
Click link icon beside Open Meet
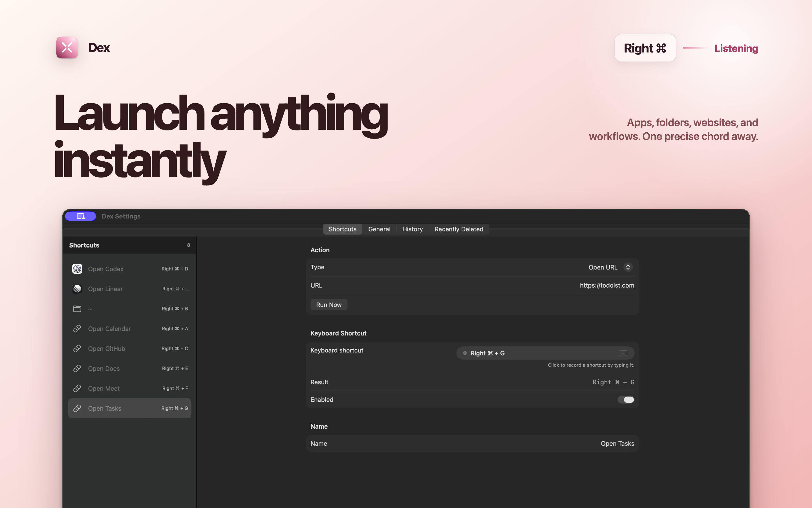tap(77, 388)
